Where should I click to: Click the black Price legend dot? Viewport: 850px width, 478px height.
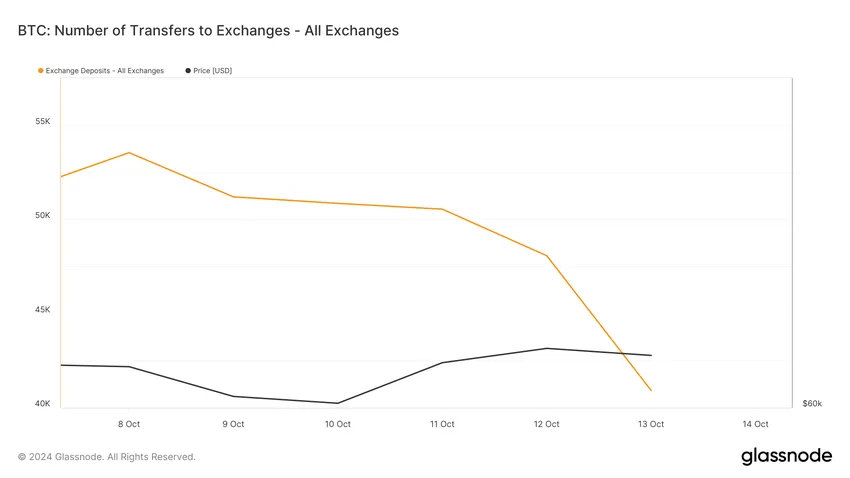coord(188,71)
